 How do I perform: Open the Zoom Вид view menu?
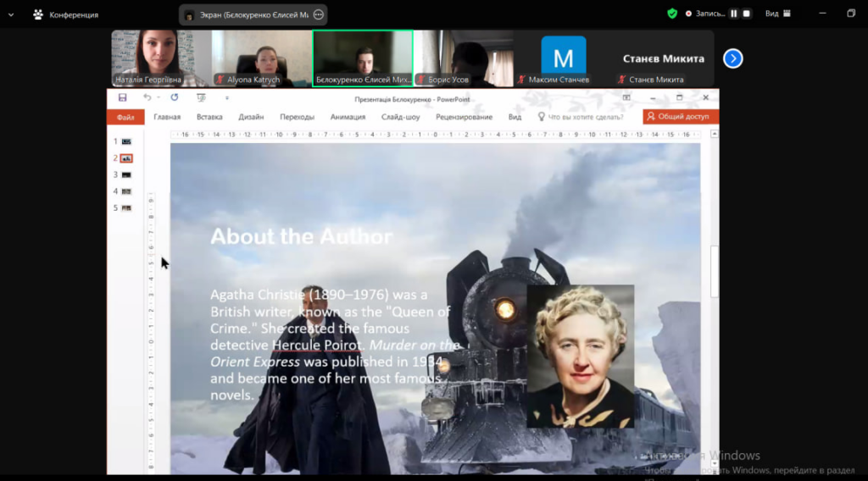coord(778,14)
